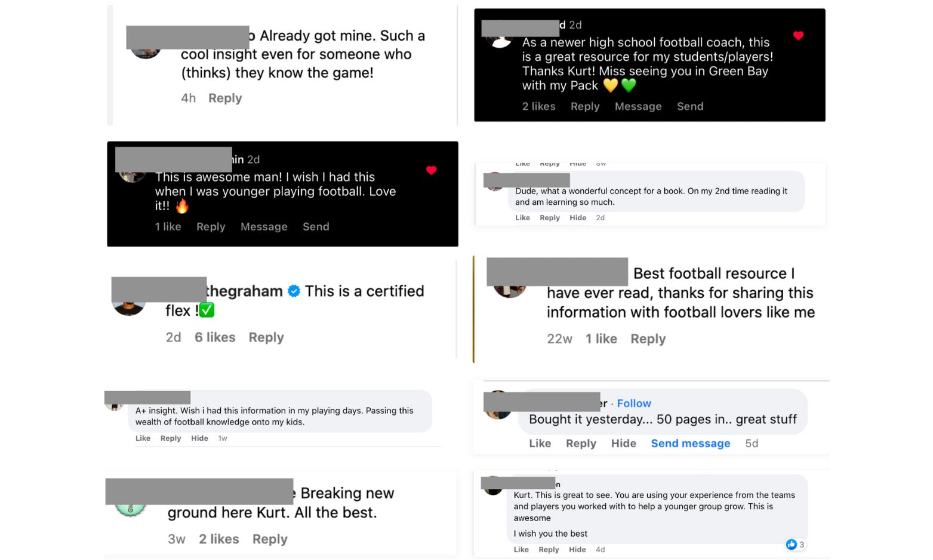Like the "Kurt. This is great to see" comment
This screenshot has width=933, height=560.
tap(521, 549)
